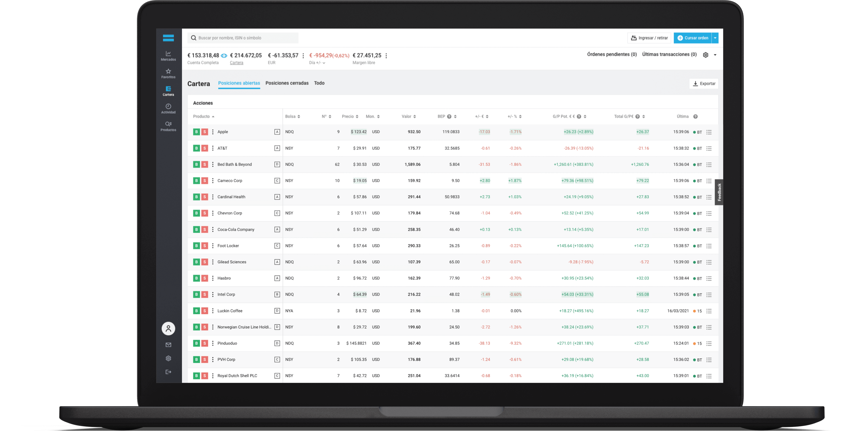Open the EUR balance three-dot menu
868x431 pixels.
coord(303,56)
